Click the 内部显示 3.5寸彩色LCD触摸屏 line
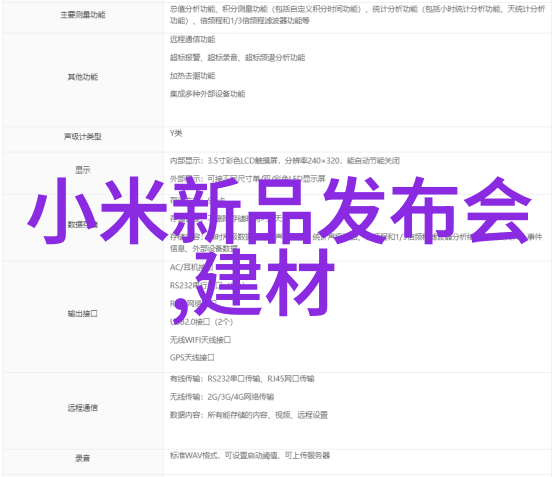 [285, 161]
